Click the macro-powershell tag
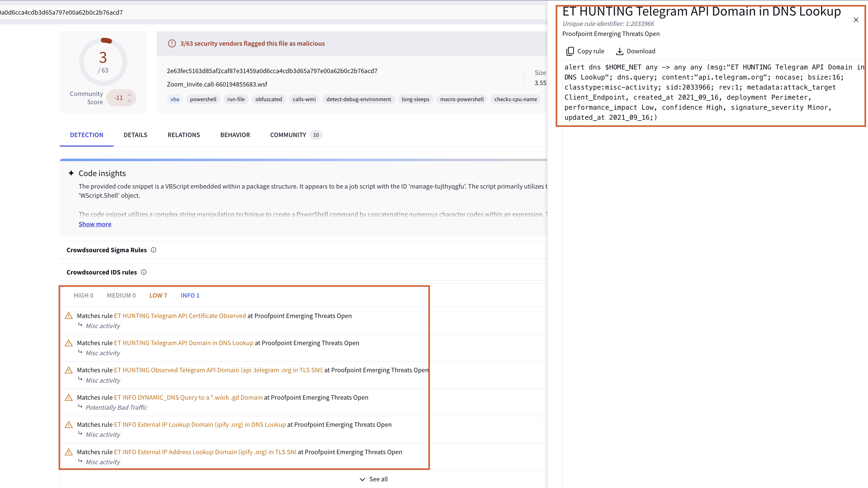The width and height of the screenshot is (868, 488). pos(462,99)
